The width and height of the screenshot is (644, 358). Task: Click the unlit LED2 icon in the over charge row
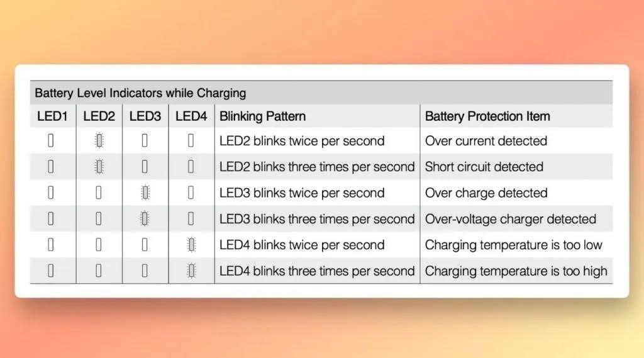tap(99, 193)
